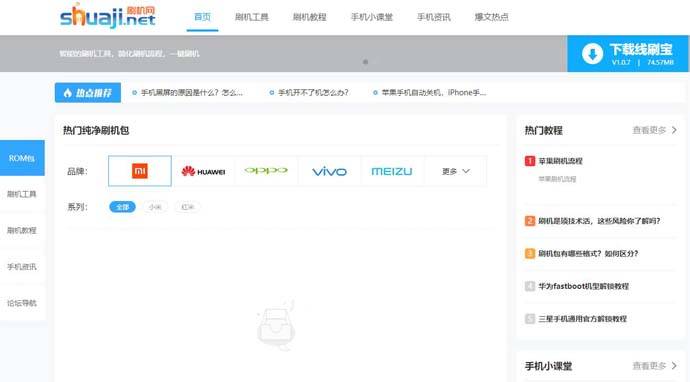Click the rank 5 badge icon
690x382 pixels.
pos(530,319)
